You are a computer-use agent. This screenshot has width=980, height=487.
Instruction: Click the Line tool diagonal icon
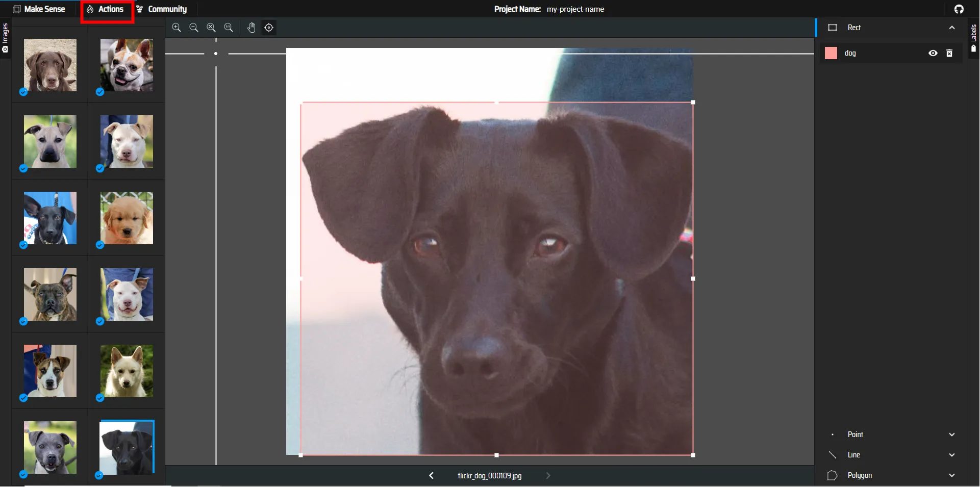tap(833, 455)
